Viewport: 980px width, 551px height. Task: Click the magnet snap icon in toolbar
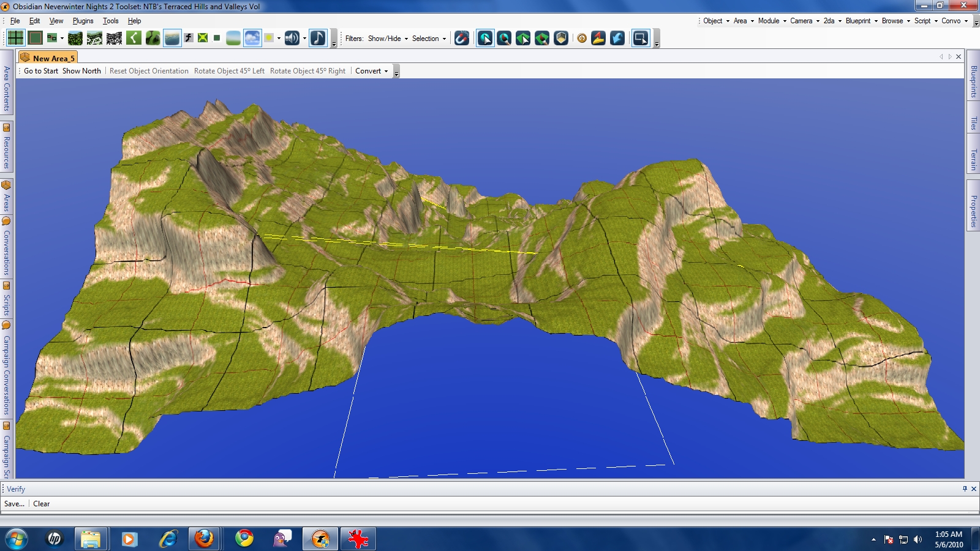tap(462, 38)
